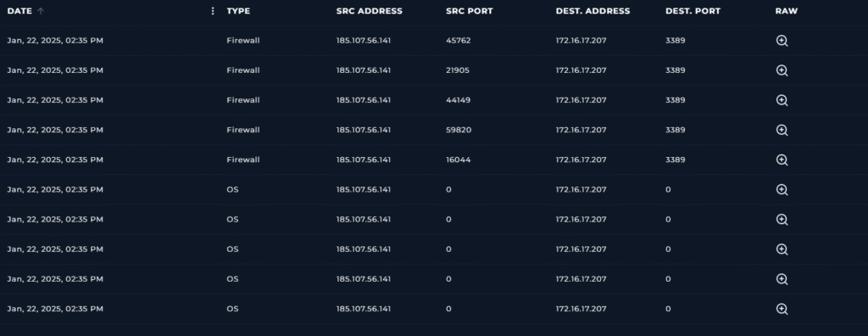Sort by SRC ADDRESS column header

pos(370,11)
